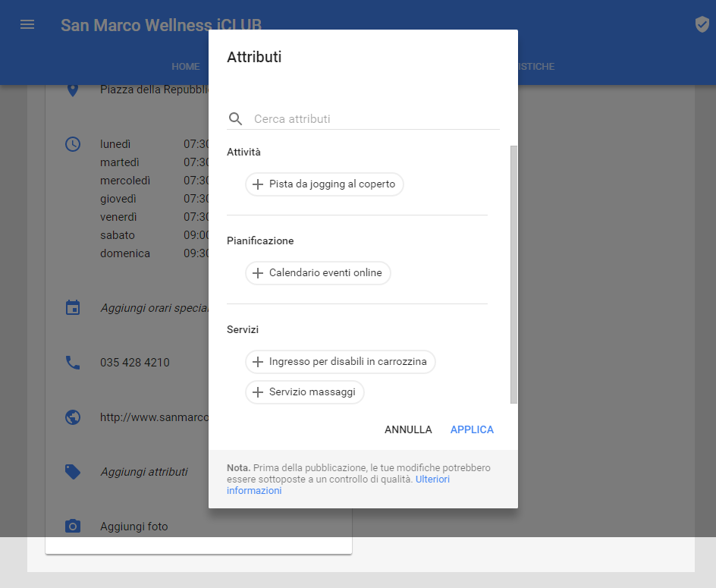
Task: Click the venerdì hours row
Action: (154, 217)
